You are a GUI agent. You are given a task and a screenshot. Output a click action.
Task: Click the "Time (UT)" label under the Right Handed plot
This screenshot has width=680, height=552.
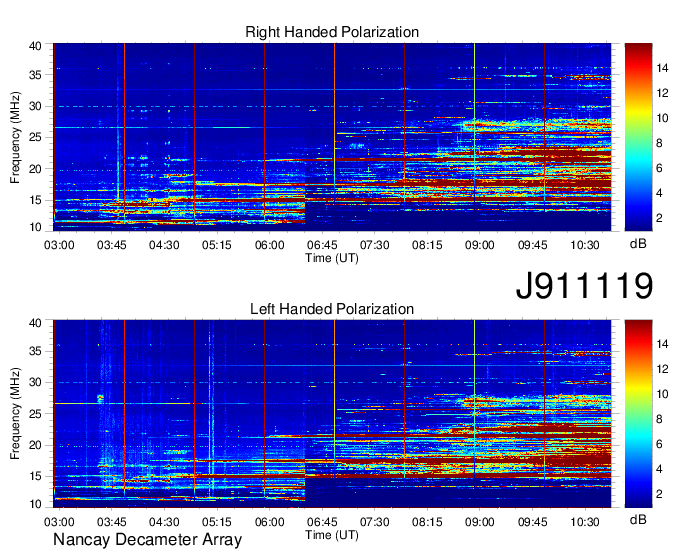click(332, 258)
